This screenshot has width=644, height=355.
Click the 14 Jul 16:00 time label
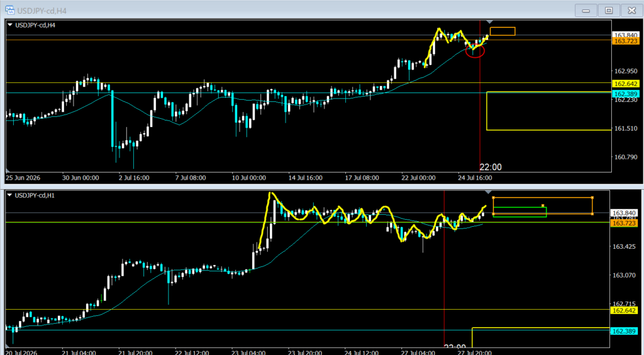(x=305, y=178)
